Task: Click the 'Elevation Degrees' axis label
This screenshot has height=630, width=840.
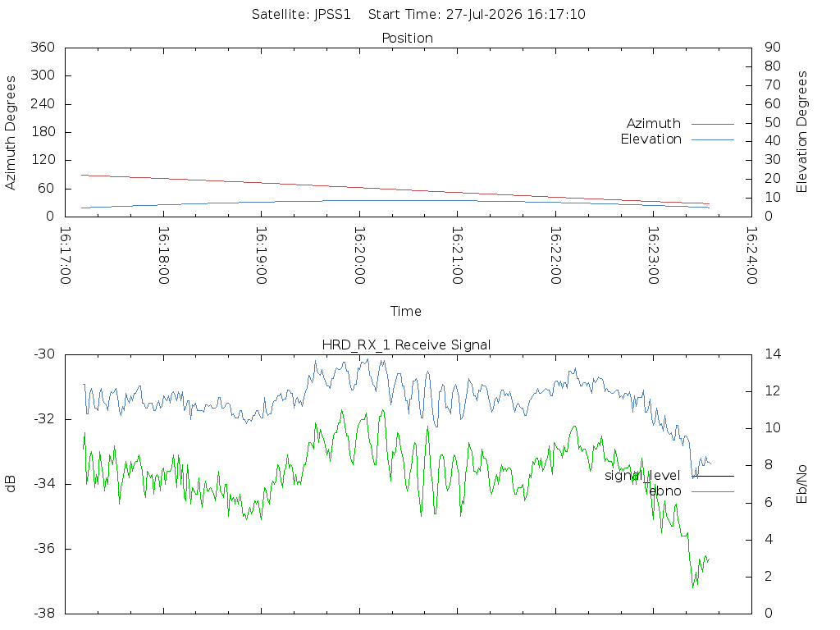Action: (801, 132)
